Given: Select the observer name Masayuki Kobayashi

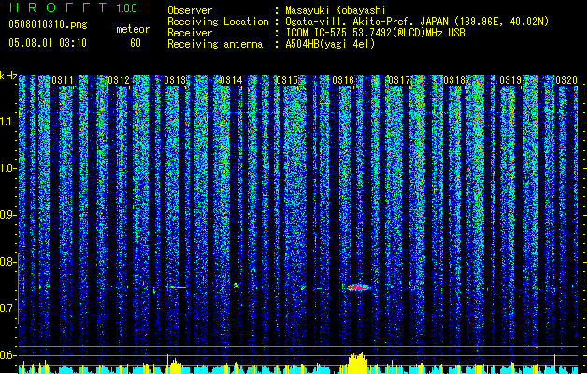Looking at the screenshot, I should pos(336,10).
